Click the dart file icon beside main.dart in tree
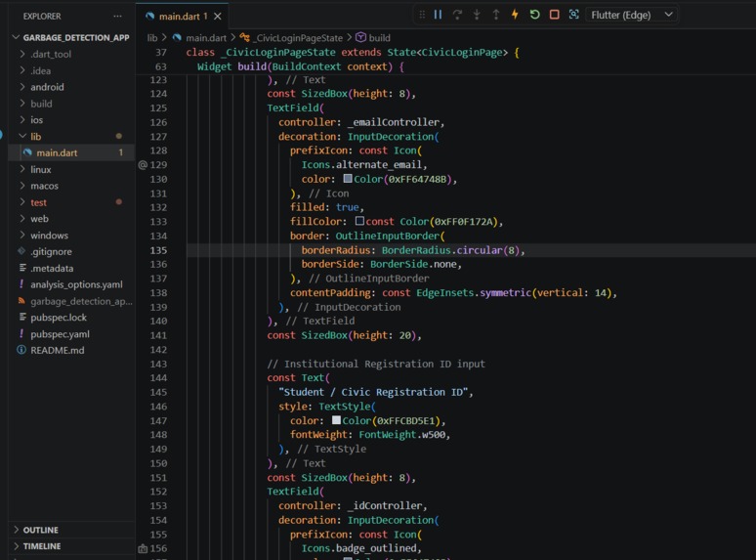Viewport: 756px width, 560px height. pyautogui.click(x=27, y=152)
